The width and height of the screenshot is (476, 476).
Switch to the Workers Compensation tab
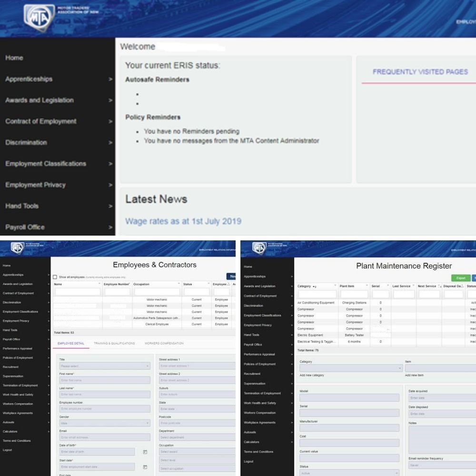(164, 343)
